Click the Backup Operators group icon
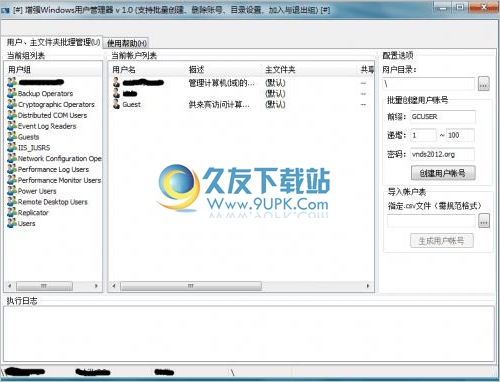The image size is (500, 382). (12, 93)
